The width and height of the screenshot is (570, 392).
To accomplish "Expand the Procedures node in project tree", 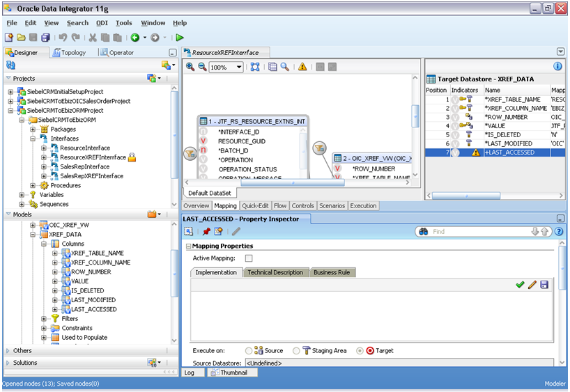I will 33,185.
